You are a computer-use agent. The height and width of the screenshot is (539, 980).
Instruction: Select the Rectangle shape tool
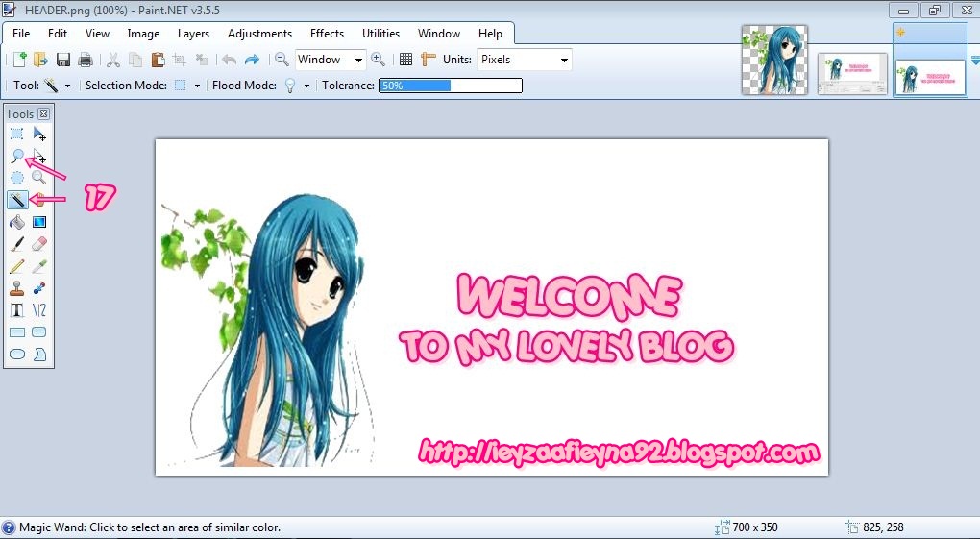[x=17, y=332]
